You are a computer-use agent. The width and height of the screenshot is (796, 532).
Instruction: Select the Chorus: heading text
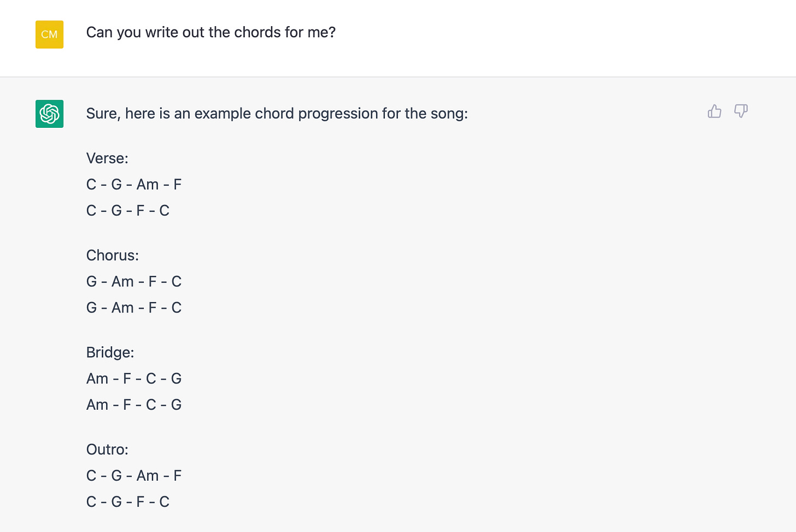coord(112,255)
